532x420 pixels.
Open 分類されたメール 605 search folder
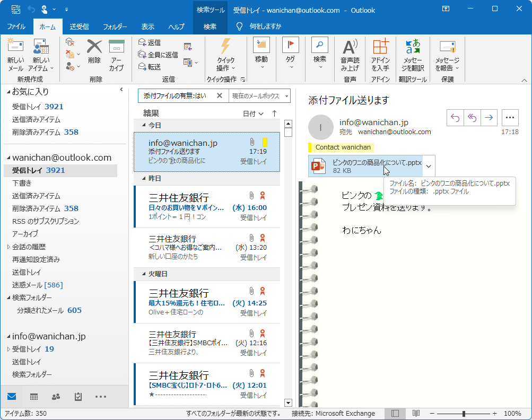49,310
